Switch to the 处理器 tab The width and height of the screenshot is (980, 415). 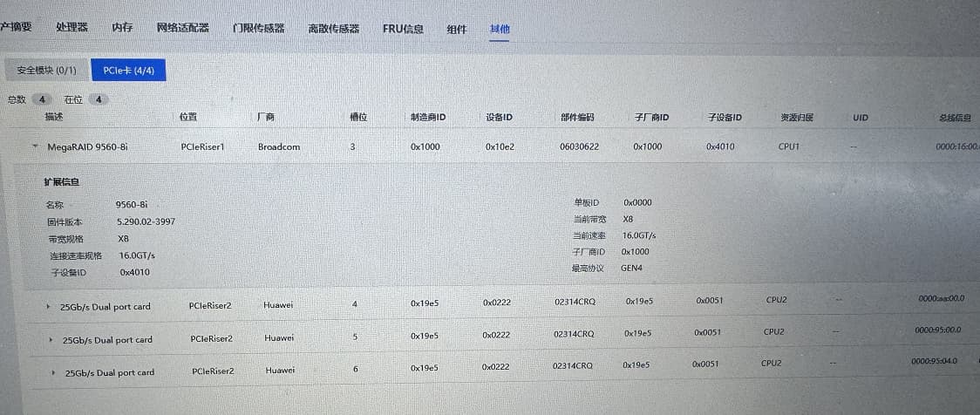tap(71, 28)
